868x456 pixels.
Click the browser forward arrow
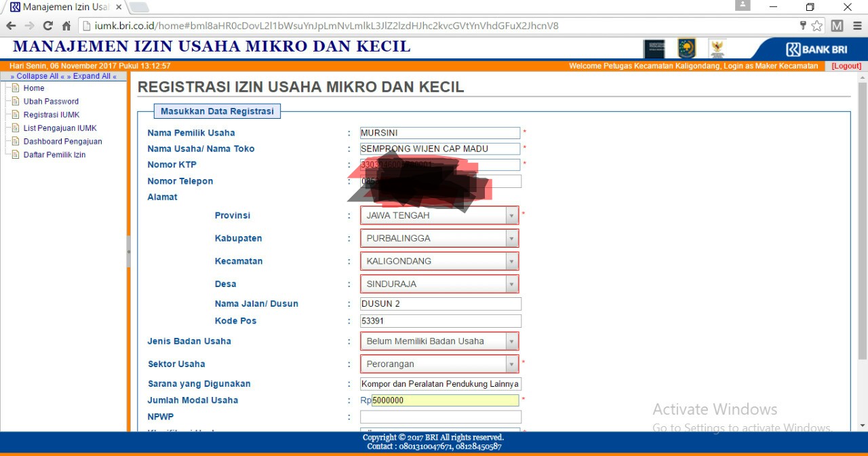point(30,26)
